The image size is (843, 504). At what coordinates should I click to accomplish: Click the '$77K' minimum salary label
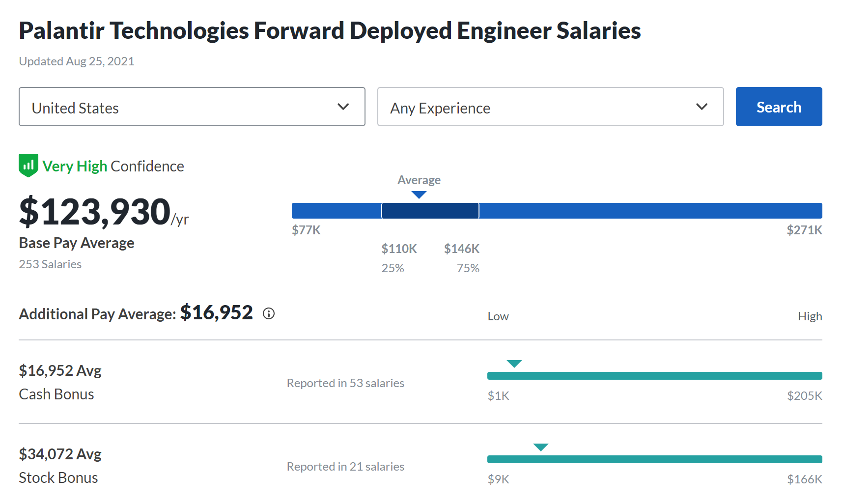point(306,230)
